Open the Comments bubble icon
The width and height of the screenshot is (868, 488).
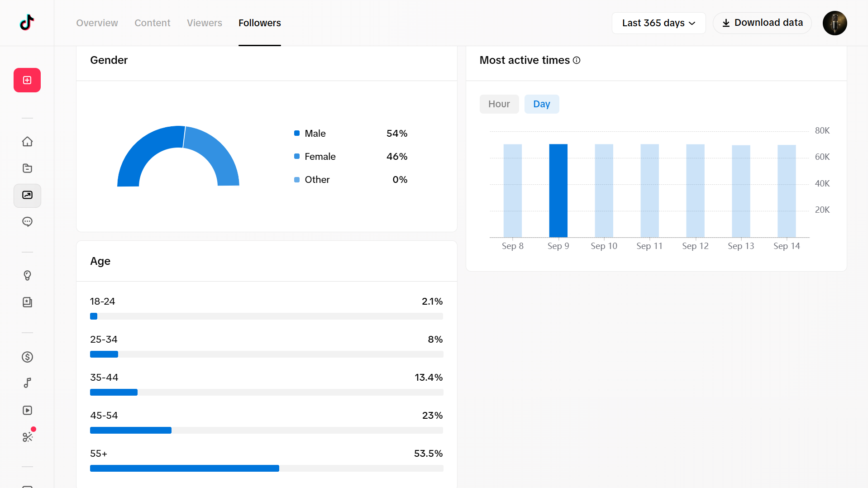(27, 222)
